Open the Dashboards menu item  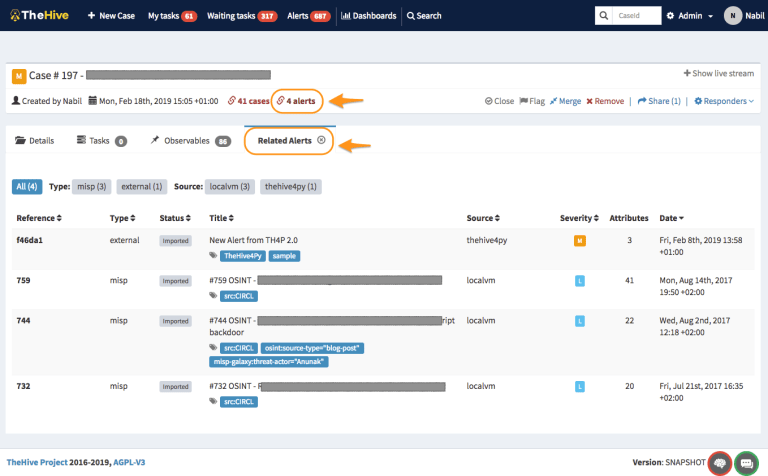click(368, 16)
